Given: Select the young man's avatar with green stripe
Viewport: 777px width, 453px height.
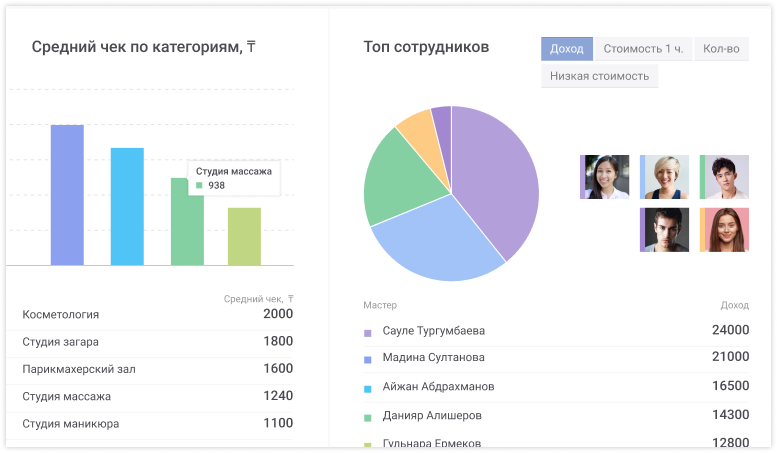Looking at the screenshot, I should [x=724, y=177].
